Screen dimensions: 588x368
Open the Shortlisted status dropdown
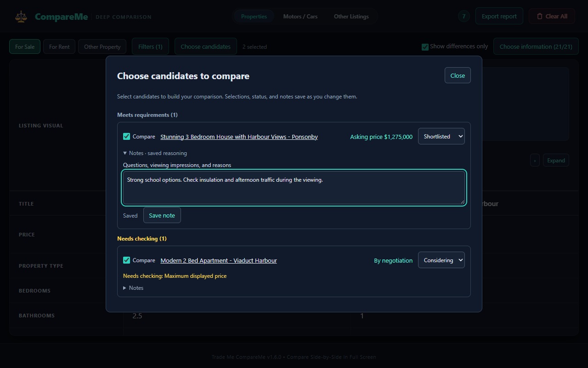[441, 136]
